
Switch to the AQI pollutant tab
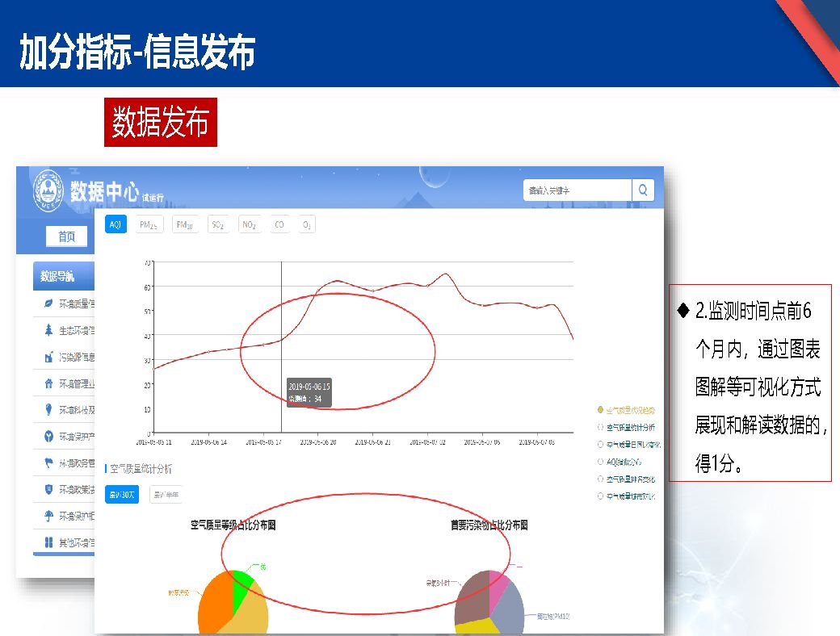point(115,224)
